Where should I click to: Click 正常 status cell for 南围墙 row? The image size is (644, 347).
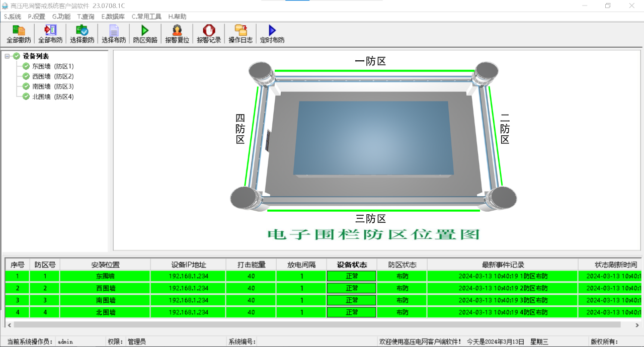(352, 300)
